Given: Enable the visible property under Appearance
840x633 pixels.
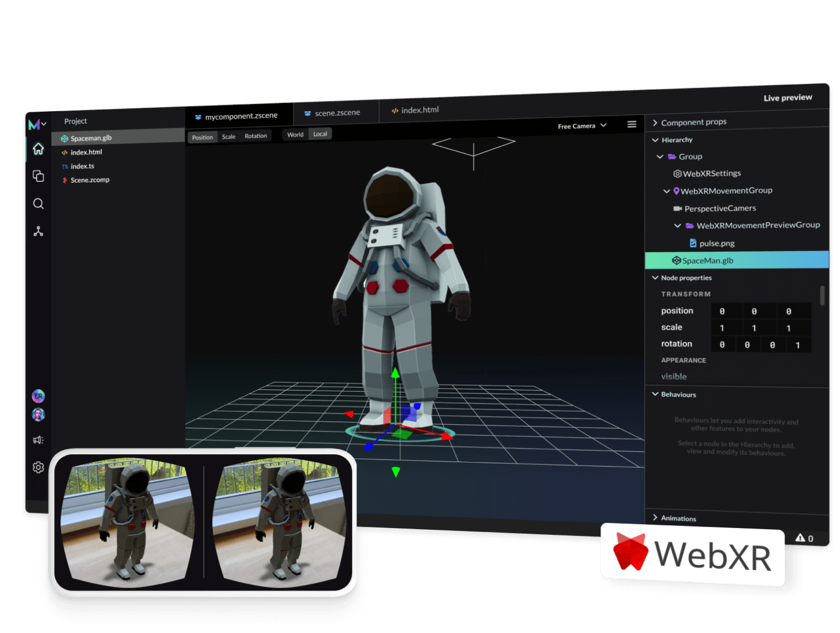Looking at the screenshot, I should pyautogui.click(x=674, y=376).
